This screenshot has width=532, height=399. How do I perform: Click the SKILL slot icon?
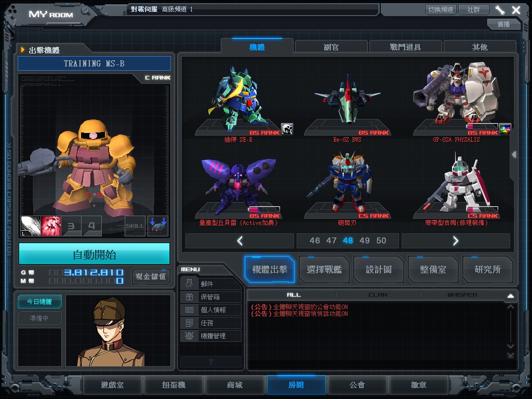(x=135, y=226)
